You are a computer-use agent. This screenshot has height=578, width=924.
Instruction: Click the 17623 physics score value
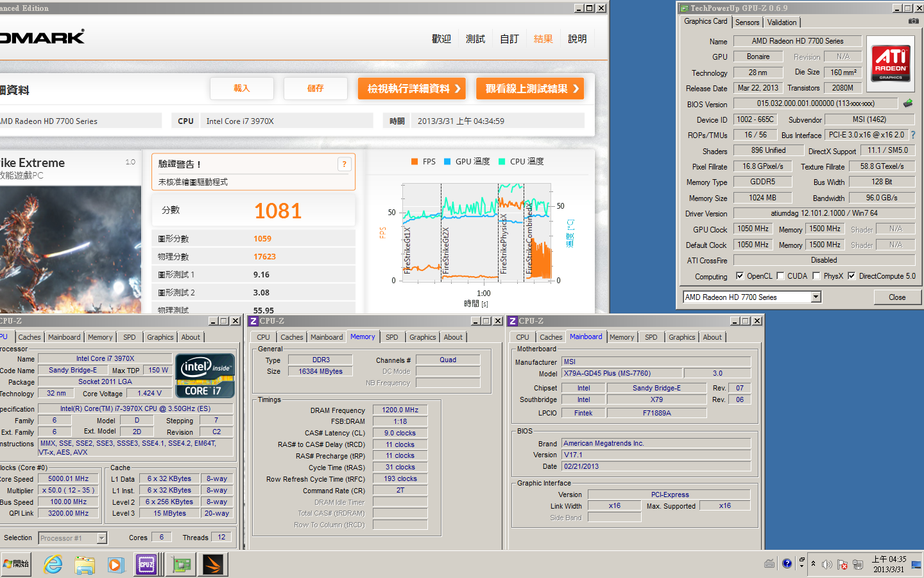264,257
